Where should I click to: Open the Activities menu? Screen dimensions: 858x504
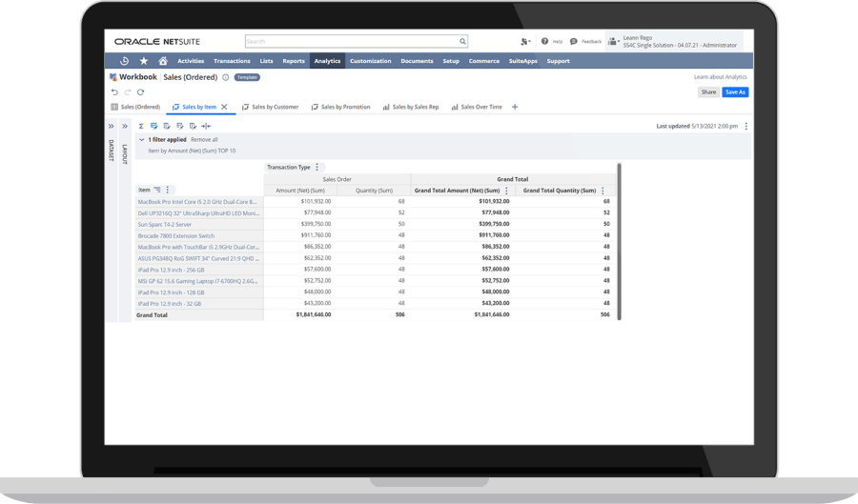pos(191,61)
